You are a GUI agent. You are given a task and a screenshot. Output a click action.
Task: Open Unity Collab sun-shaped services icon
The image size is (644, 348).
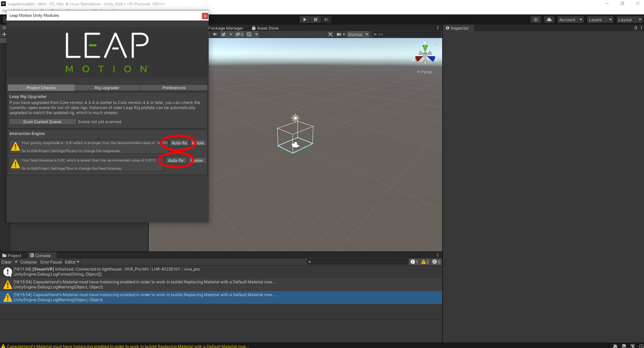coord(535,20)
